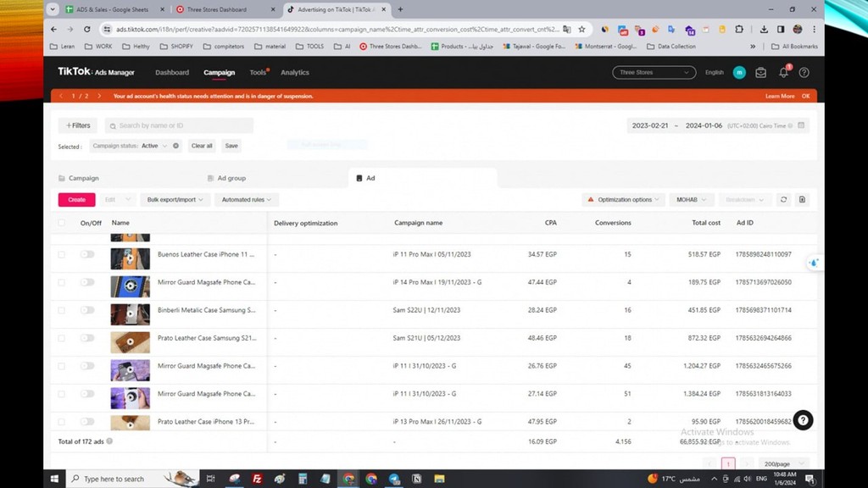Open the MOHAB columns preset dropdown
This screenshot has height=488, width=868.
point(692,200)
